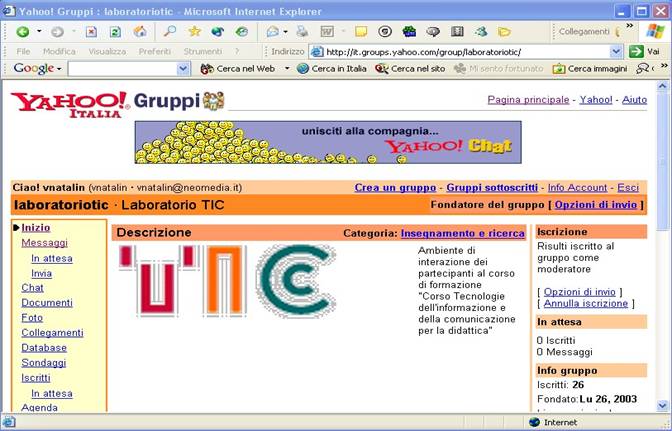Screen dimensions: 672x431
Task: Click the speech bubble Messenger icon
Action: pyautogui.click(x=433, y=32)
